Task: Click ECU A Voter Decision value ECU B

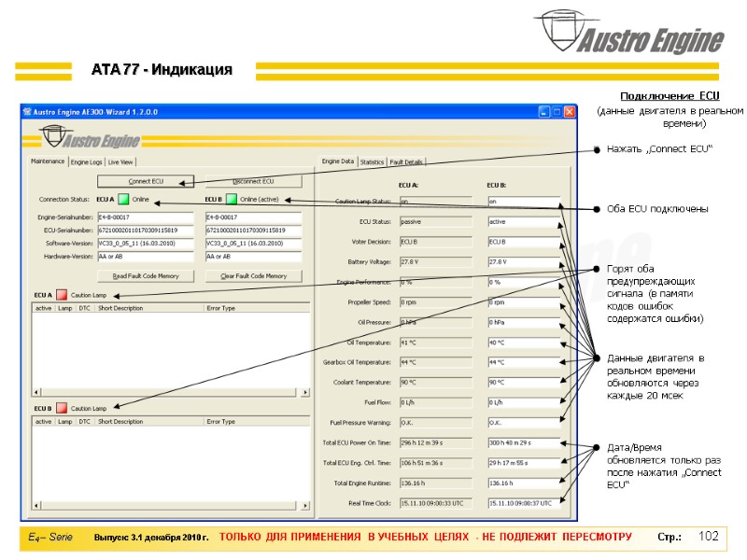Action: coord(435,242)
